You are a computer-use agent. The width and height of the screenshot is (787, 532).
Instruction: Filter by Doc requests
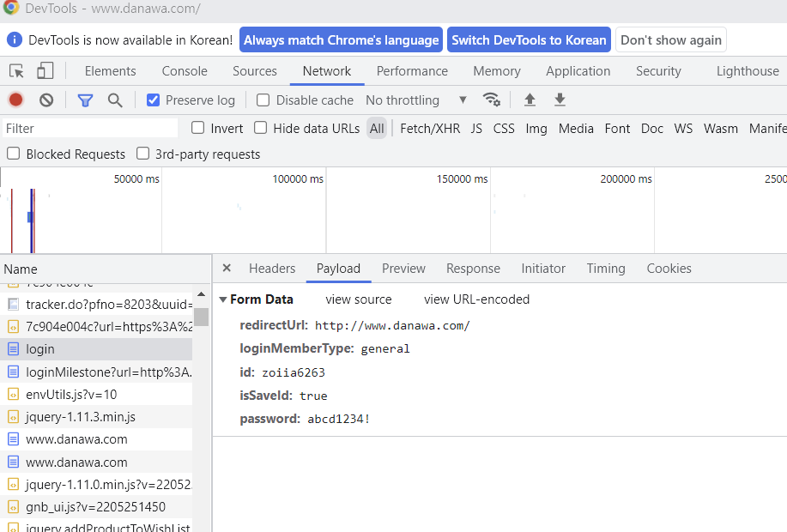tap(652, 129)
